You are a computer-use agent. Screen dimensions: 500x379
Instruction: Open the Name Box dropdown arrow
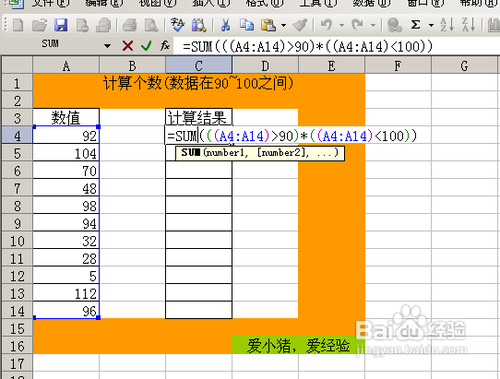107,46
